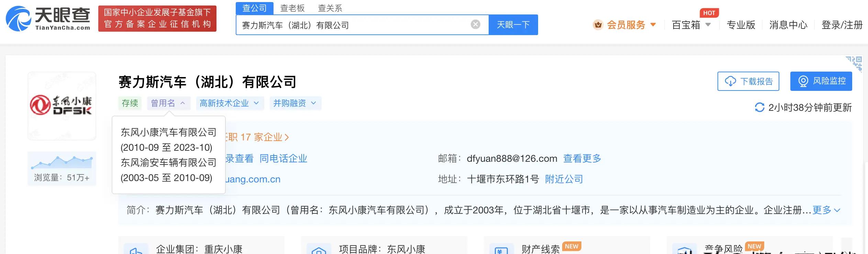Open the 17 家企业 link

click(x=265, y=137)
